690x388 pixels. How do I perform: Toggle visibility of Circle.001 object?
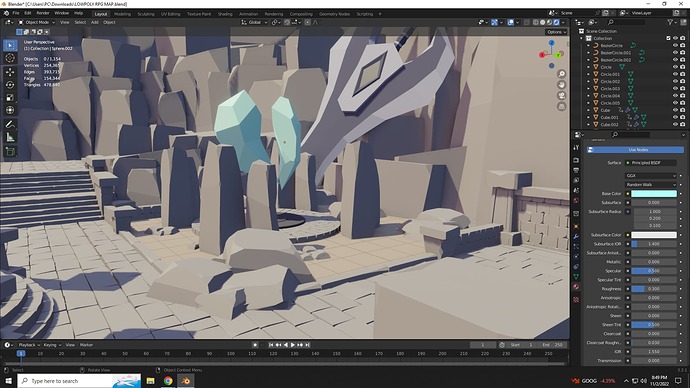[675, 74]
